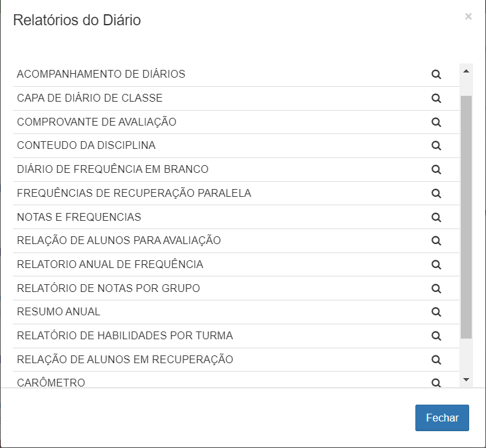Click the NOTAS E FREQUENCIAS magnifier icon
486x448 pixels.
pyautogui.click(x=436, y=217)
